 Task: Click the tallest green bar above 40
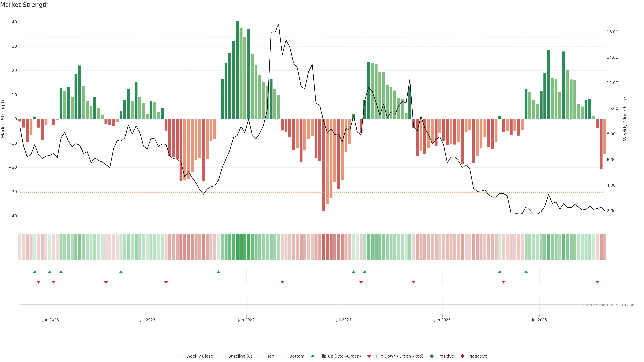coord(237,70)
